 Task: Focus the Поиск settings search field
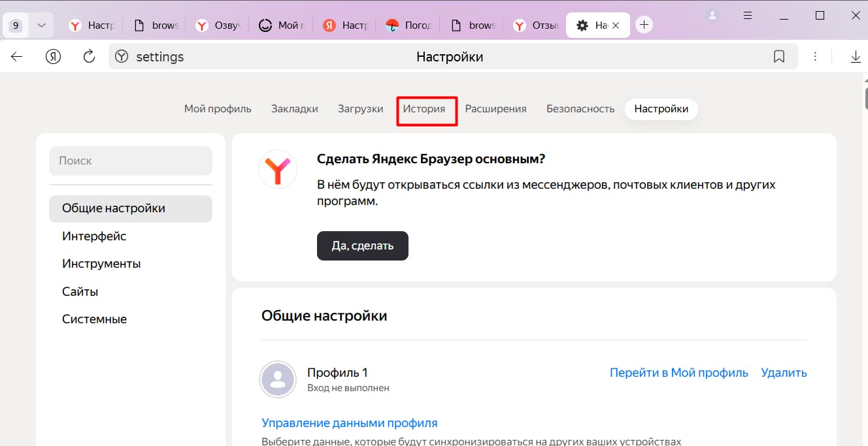pyautogui.click(x=131, y=161)
